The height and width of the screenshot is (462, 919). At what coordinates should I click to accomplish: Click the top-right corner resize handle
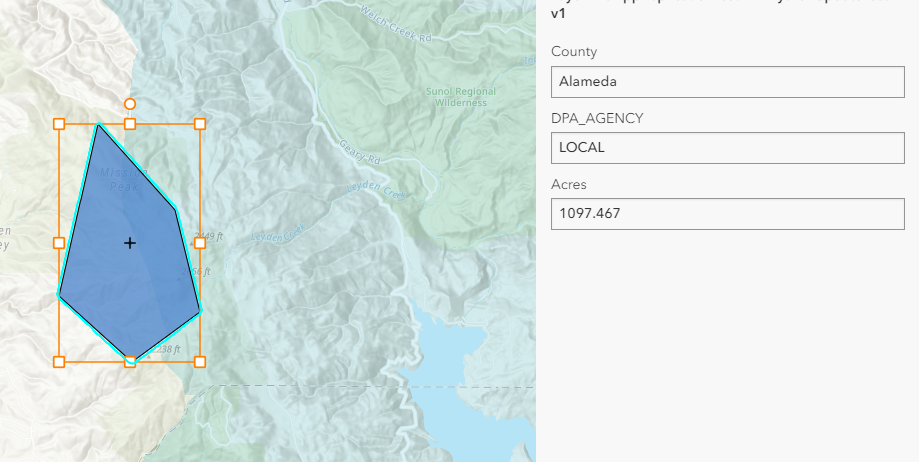[x=200, y=124]
